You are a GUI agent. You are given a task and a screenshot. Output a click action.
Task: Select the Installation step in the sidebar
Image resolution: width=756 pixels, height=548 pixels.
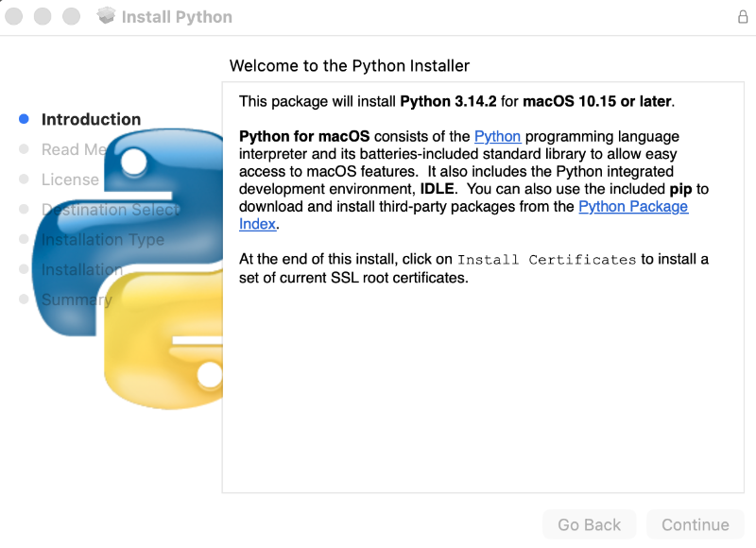click(82, 270)
